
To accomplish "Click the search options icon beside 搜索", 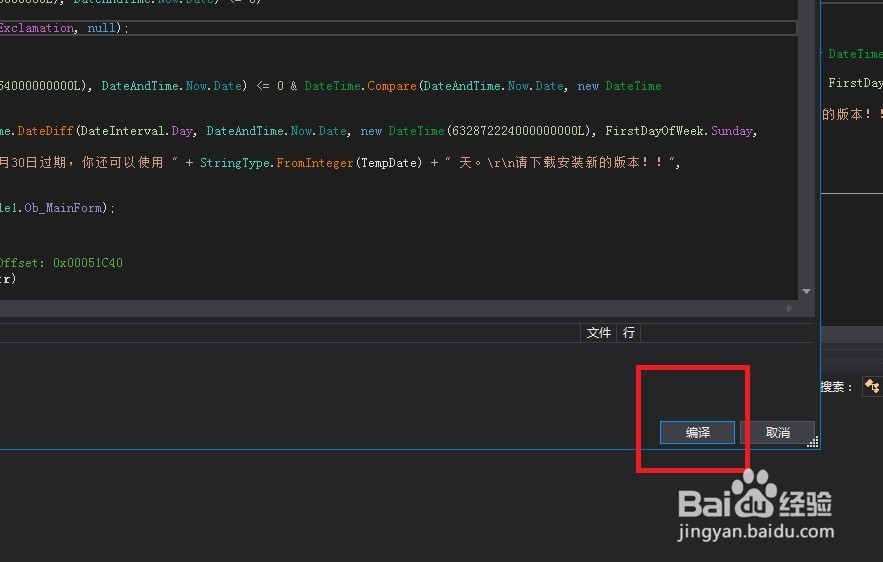I will [x=872, y=386].
